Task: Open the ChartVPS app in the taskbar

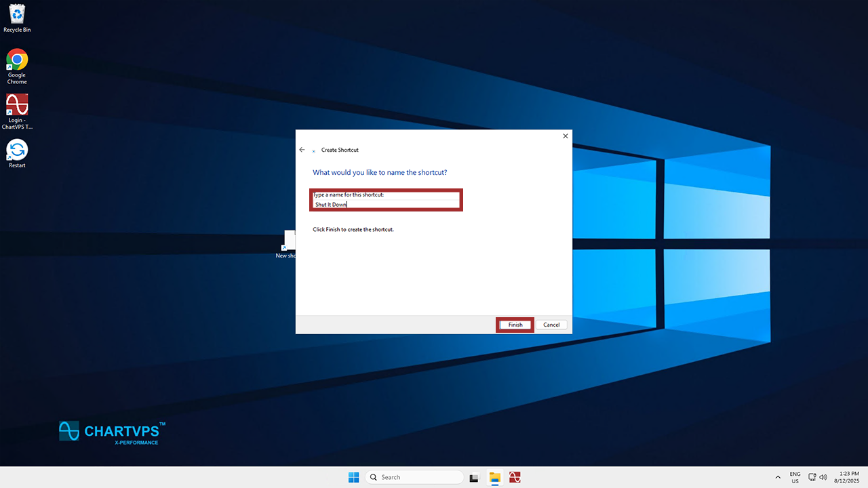Action: point(515,477)
